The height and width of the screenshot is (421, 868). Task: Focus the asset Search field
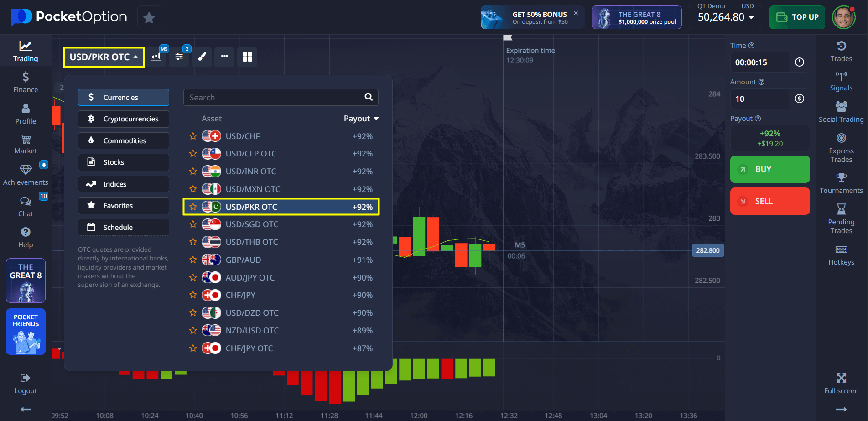point(274,98)
